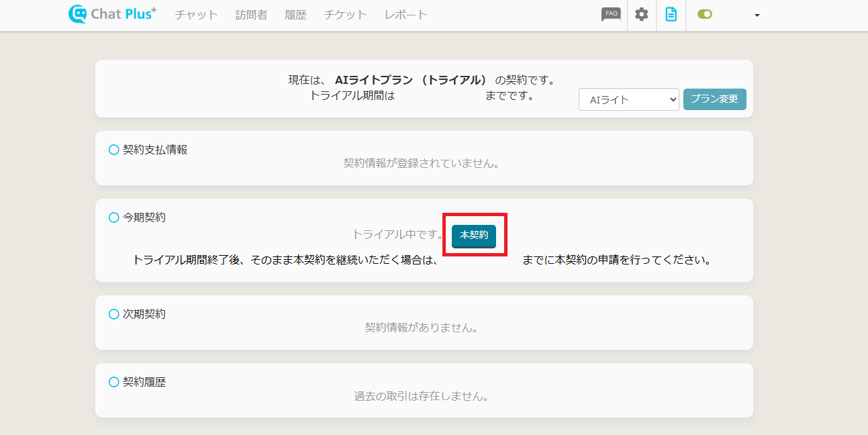Click the circle icon beside 次期契約
868x435 pixels.
114,314
